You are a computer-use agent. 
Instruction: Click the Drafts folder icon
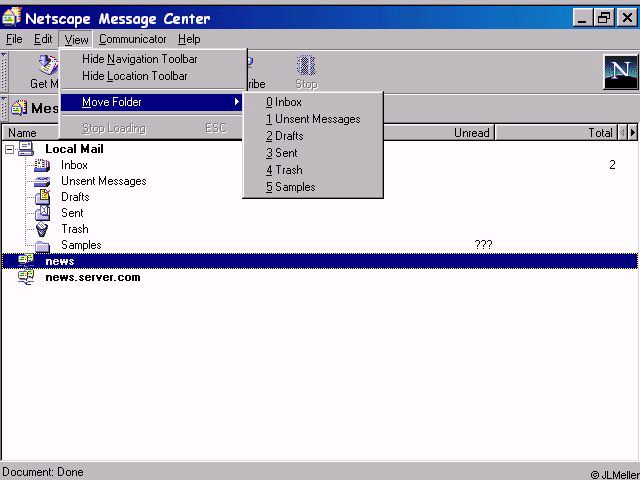point(42,197)
